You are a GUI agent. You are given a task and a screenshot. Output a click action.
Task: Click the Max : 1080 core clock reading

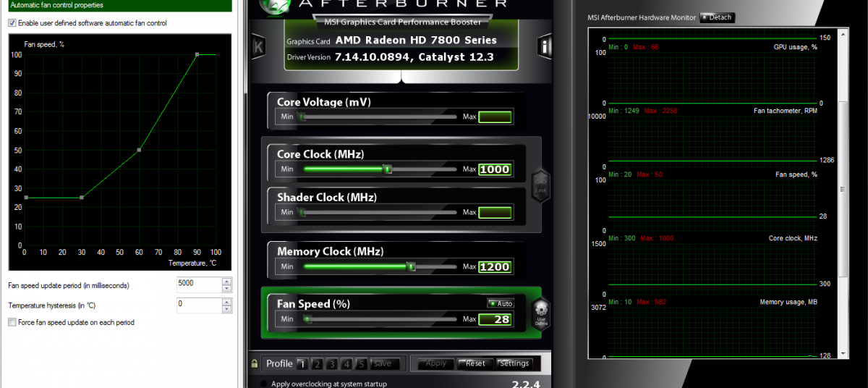(x=657, y=238)
